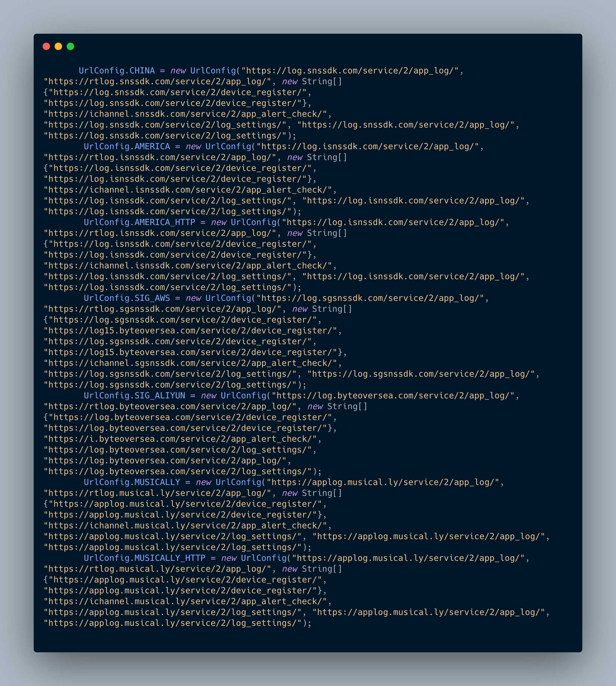Click the rtlog.snssdk.com app_log URL string
This screenshot has height=686, width=616.
coord(157,82)
